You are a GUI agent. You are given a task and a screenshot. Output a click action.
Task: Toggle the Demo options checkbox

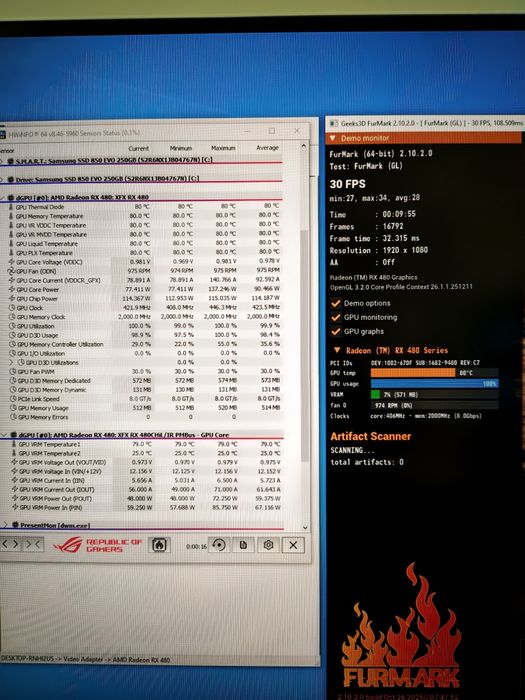click(336, 304)
